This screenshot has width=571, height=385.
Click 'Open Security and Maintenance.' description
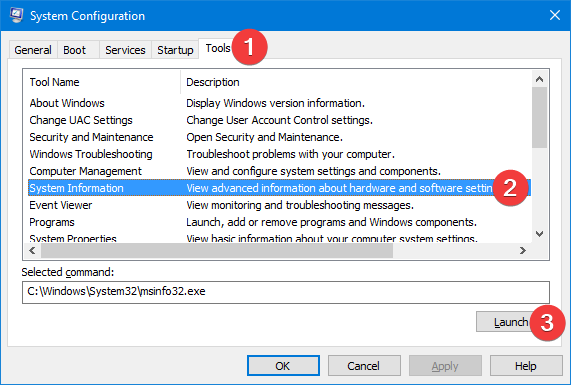coord(264,137)
